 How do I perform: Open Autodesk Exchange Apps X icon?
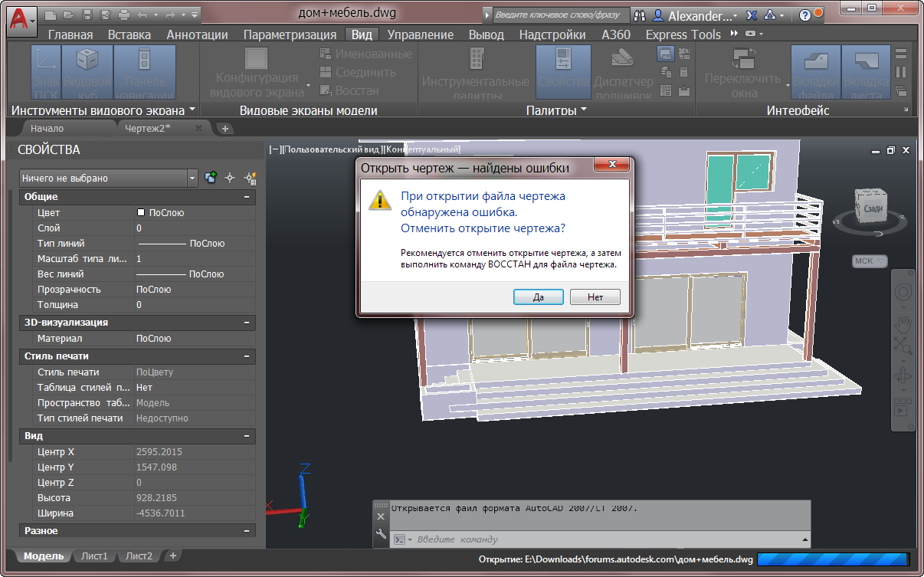(751, 15)
